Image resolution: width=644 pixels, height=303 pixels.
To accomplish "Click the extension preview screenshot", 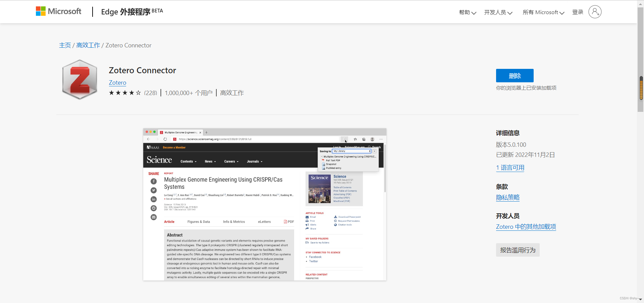I will [265, 204].
